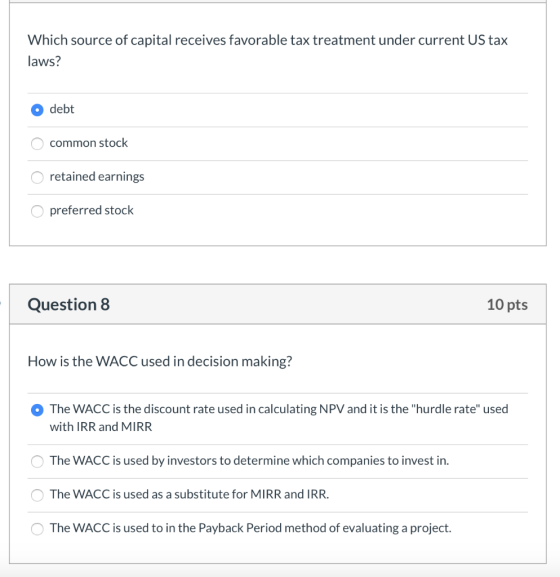Choose the 'common stock' radio option
This screenshot has height=577, width=560.
(x=37, y=144)
